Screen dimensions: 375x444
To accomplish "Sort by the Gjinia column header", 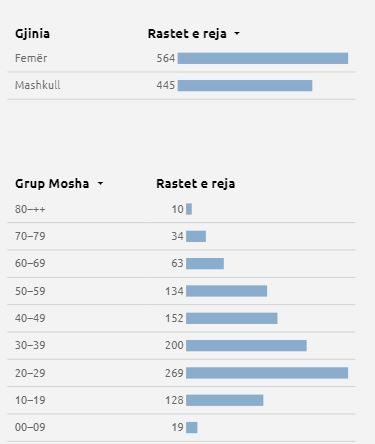I will point(32,34).
